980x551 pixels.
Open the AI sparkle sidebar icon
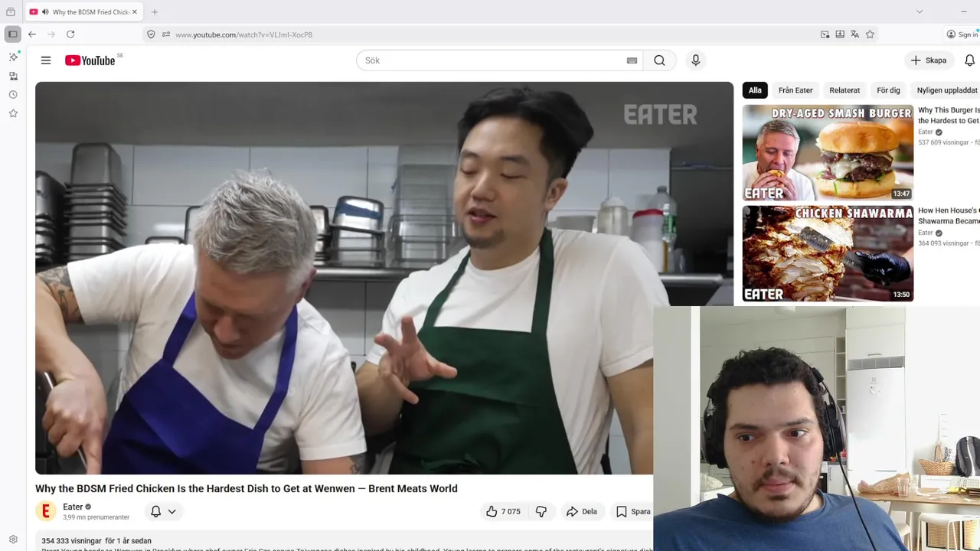[x=13, y=57]
